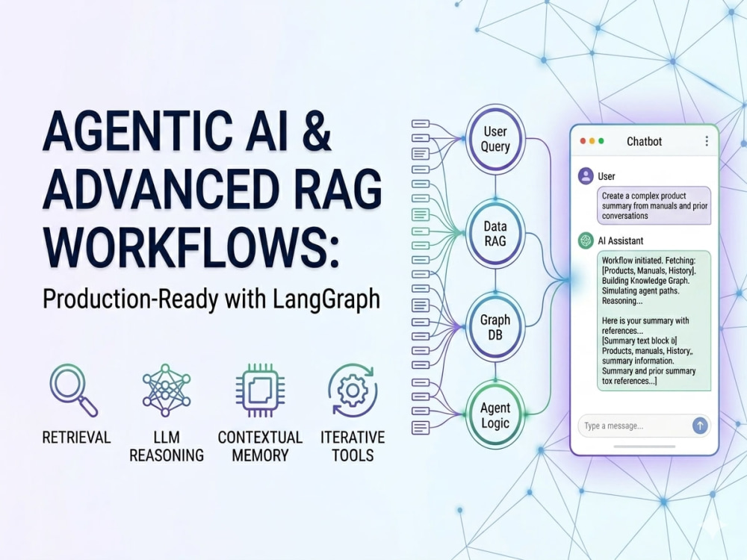Select the User Query node

[495, 139]
